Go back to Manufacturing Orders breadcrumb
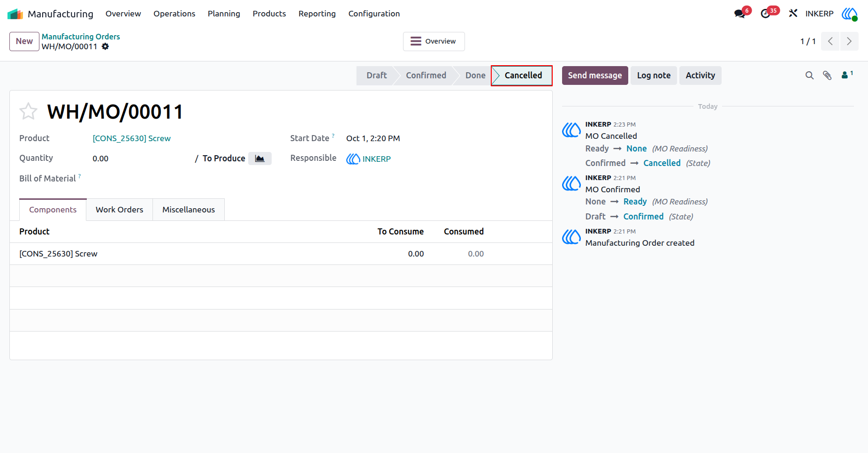Viewport: 868px width, 453px height. (81, 37)
